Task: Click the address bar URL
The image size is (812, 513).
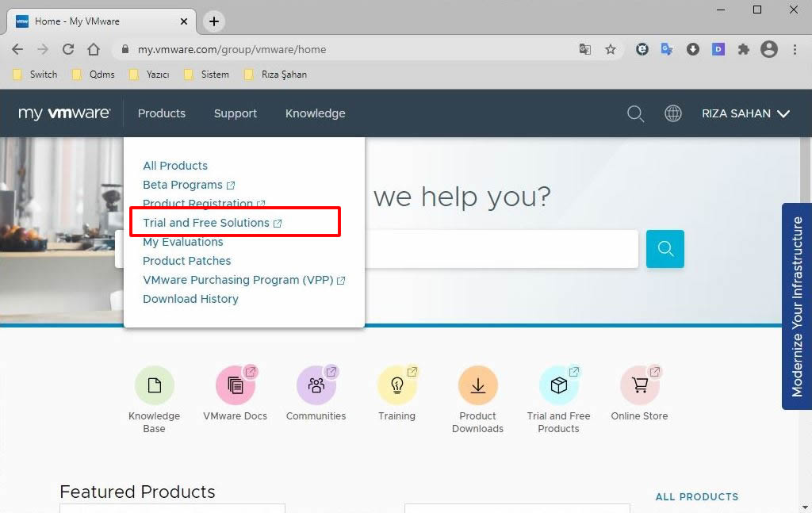Action: (232, 50)
